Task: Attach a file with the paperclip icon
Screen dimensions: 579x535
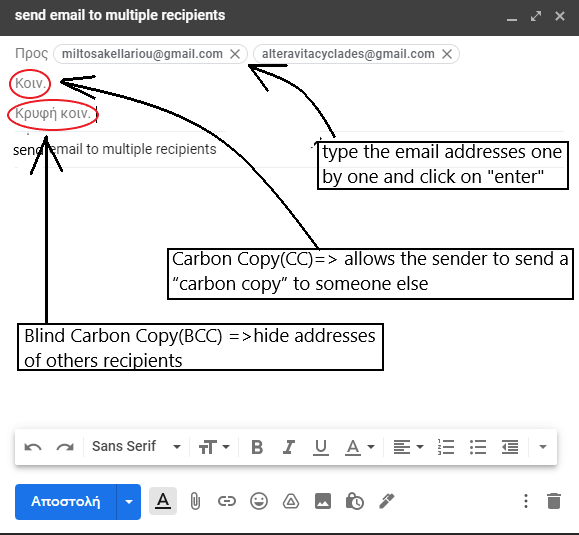Action: 195,501
